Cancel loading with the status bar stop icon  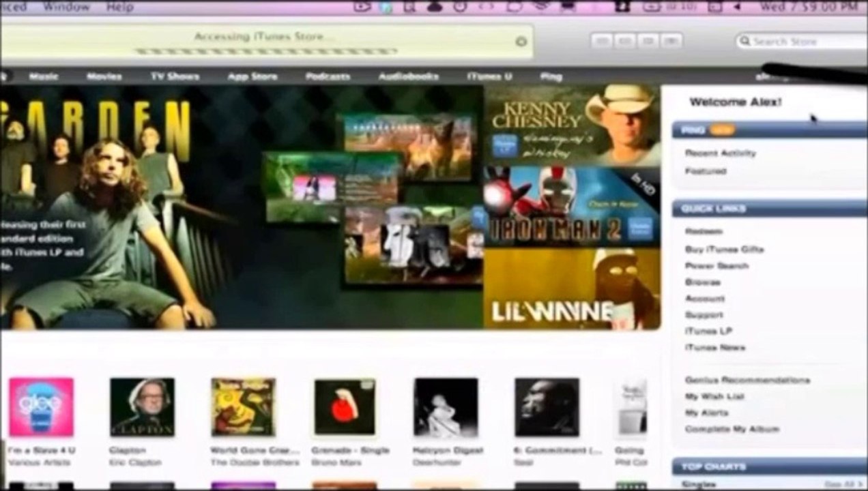[521, 41]
